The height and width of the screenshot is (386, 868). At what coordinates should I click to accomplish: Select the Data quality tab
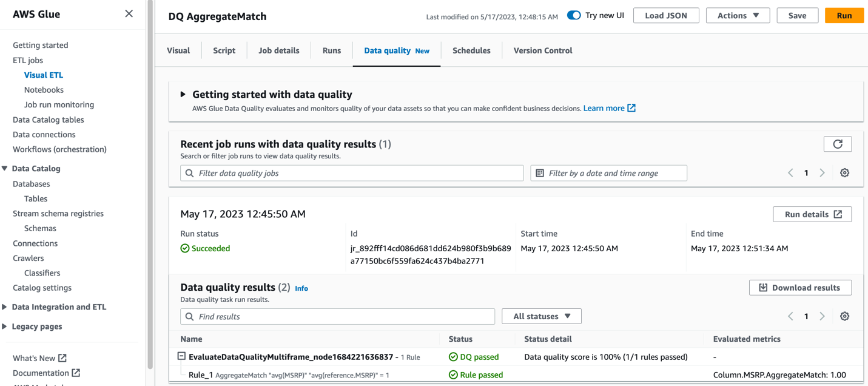pos(397,50)
